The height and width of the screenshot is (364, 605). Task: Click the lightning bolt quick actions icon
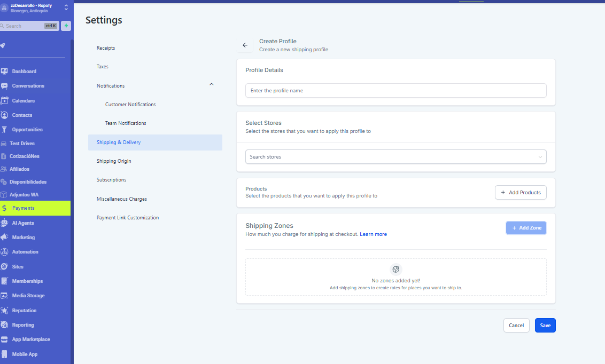point(66,26)
